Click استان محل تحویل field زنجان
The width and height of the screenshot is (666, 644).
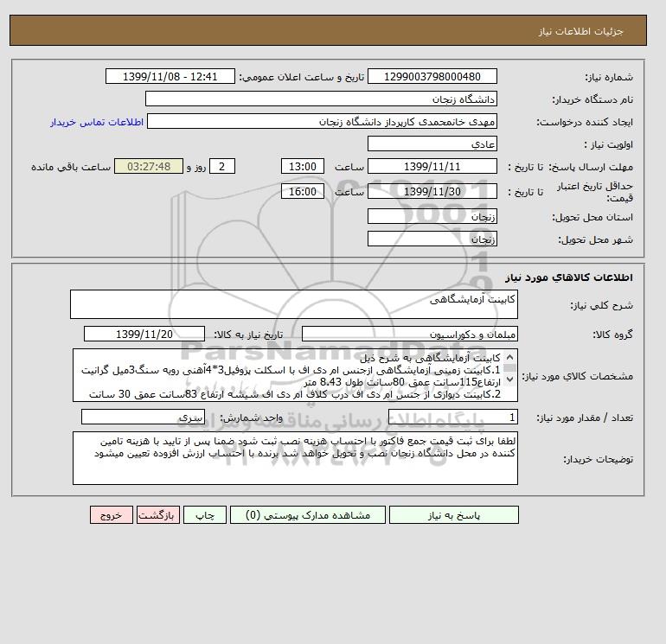point(432,216)
